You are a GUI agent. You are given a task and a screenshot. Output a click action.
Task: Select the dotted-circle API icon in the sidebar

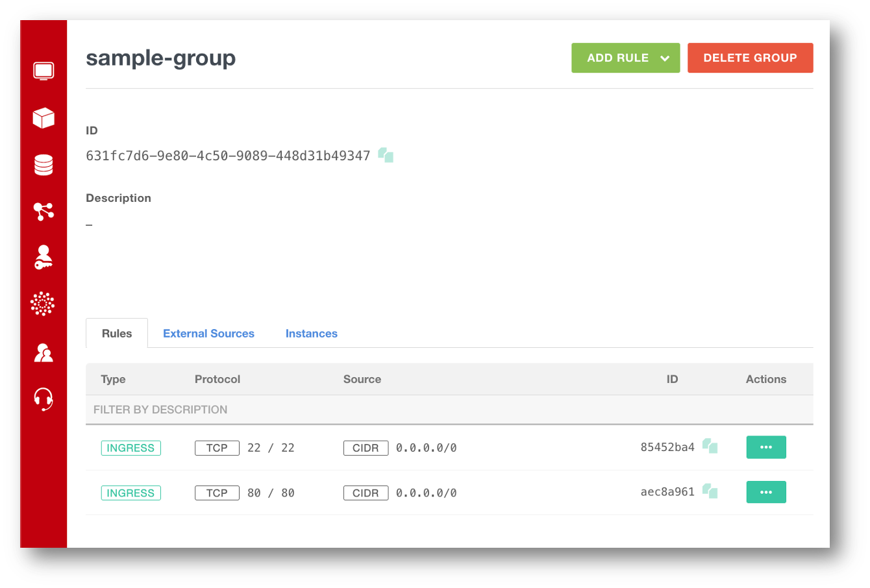tap(43, 304)
